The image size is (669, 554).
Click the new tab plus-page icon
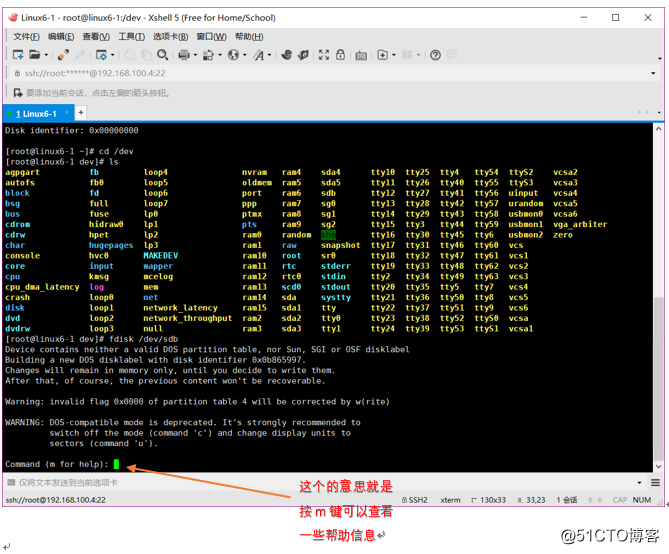pyautogui.click(x=383, y=55)
